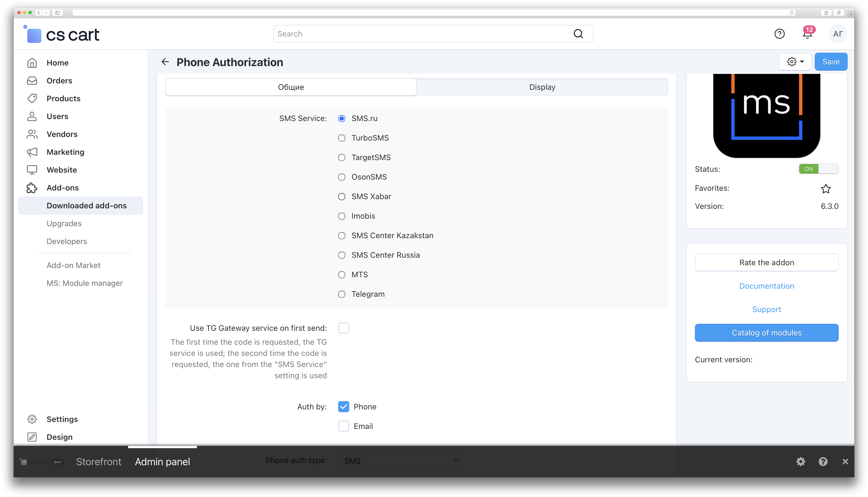Open bottom panel gear settings icon
This screenshot has width=868, height=497.
tap(801, 462)
